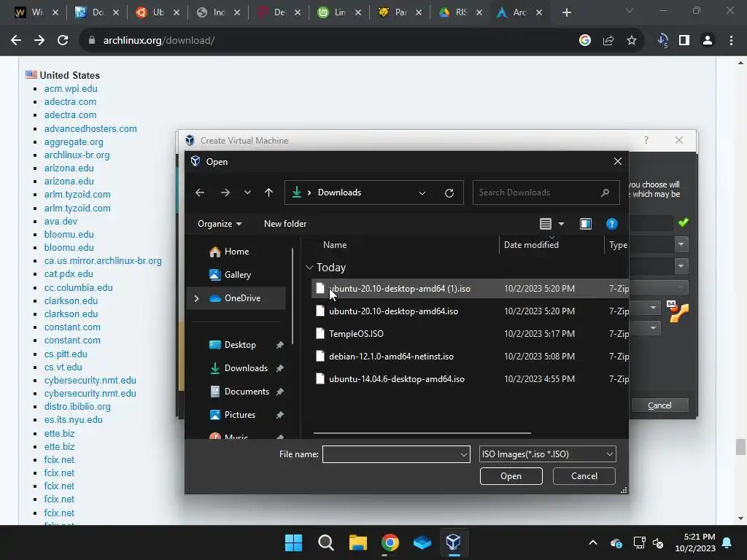This screenshot has height=560, width=747.
Task: Refresh the Downloads folder listing
Action: [449, 192]
